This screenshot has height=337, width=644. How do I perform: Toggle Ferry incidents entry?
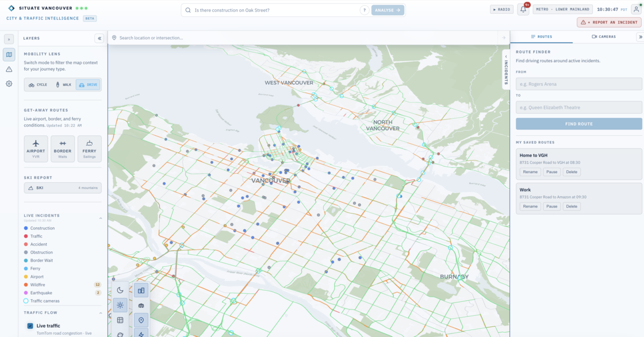coord(32,269)
